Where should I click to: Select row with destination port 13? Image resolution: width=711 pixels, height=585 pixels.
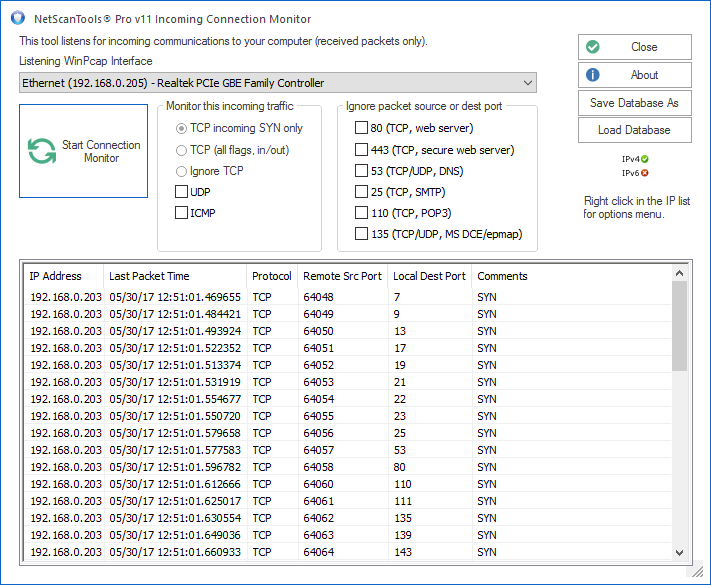point(347,331)
